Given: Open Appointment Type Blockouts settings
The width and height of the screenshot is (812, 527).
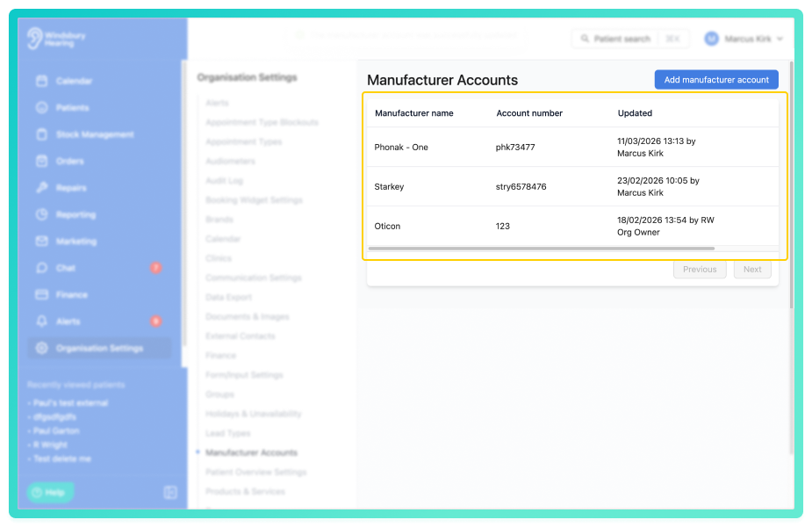Looking at the screenshot, I should [262, 122].
